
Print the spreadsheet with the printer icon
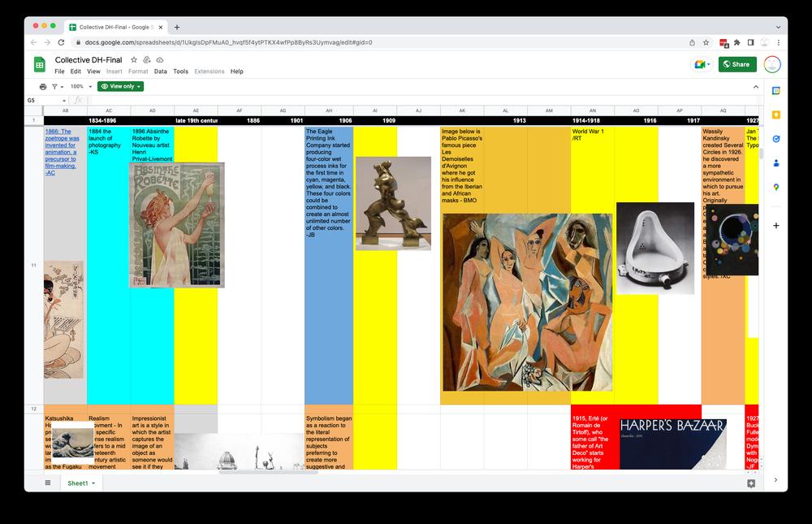43,87
